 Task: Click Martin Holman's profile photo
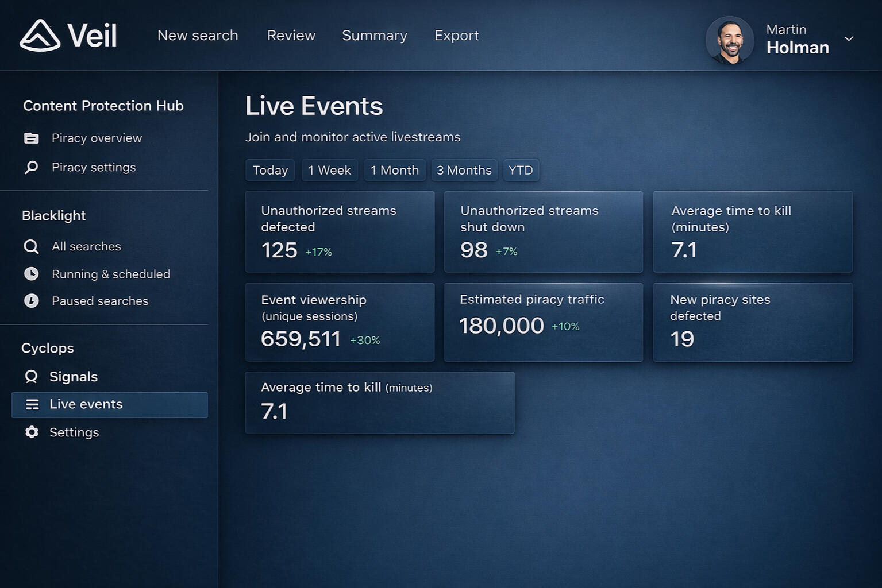729,40
